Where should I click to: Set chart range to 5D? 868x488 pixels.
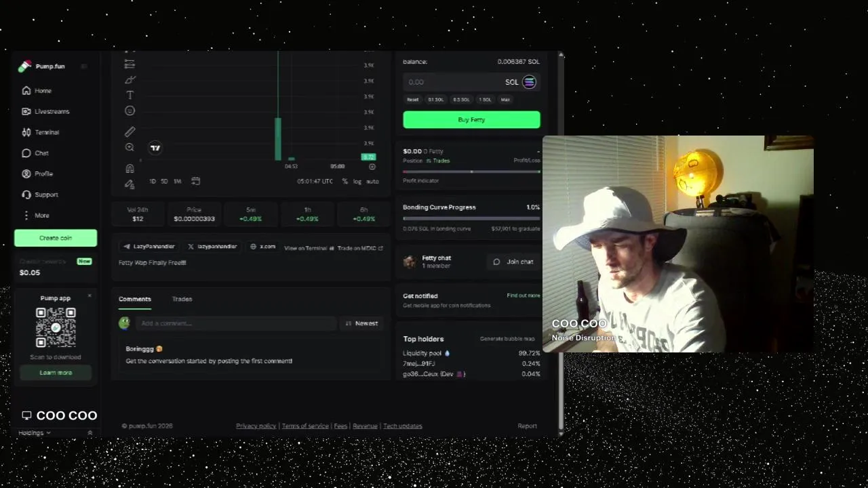tap(164, 182)
